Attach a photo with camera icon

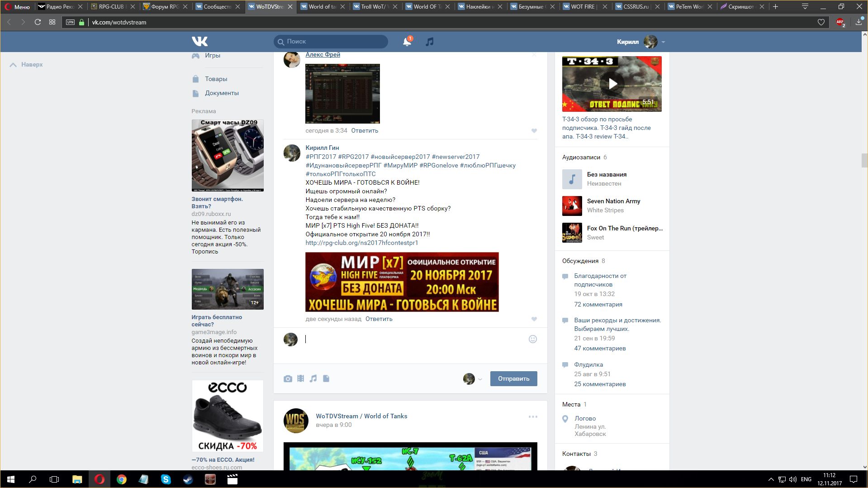[288, 378]
